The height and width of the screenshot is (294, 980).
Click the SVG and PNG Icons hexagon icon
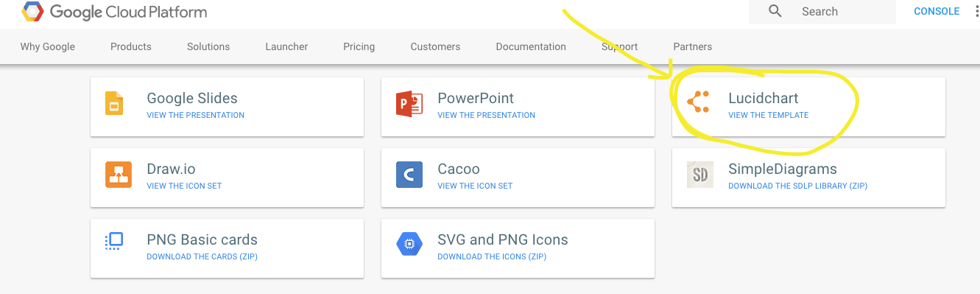click(x=409, y=244)
